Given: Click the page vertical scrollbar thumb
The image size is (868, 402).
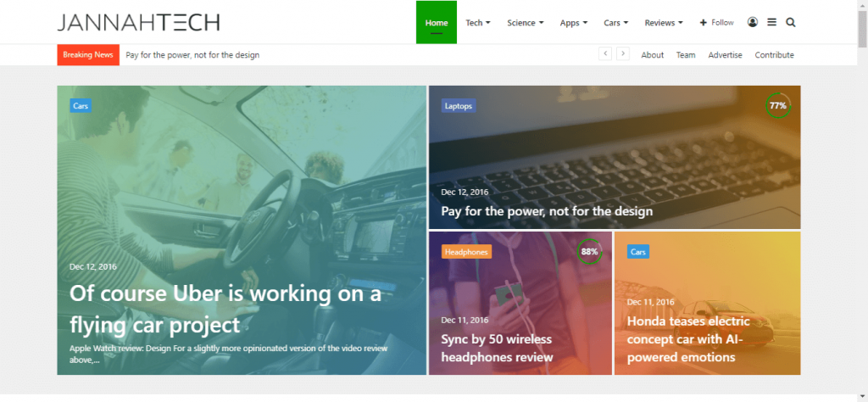Looking at the screenshot, I should 862,29.
